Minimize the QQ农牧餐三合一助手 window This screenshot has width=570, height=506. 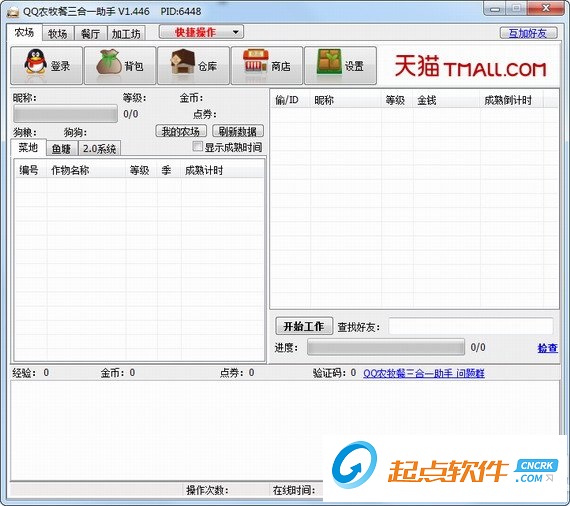coord(495,9)
